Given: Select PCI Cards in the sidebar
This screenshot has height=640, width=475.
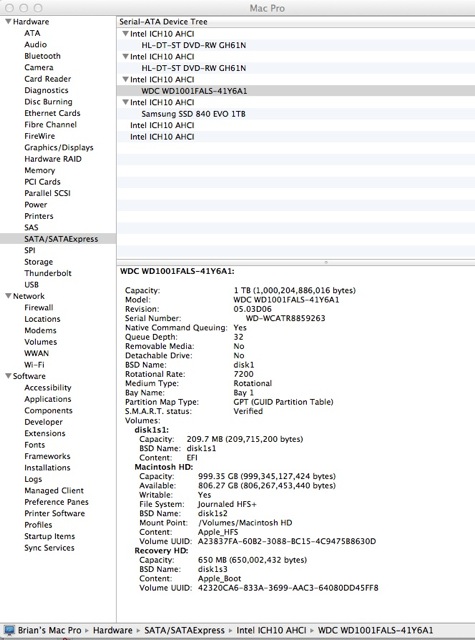Looking at the screenshot, I should pos(42,182).
